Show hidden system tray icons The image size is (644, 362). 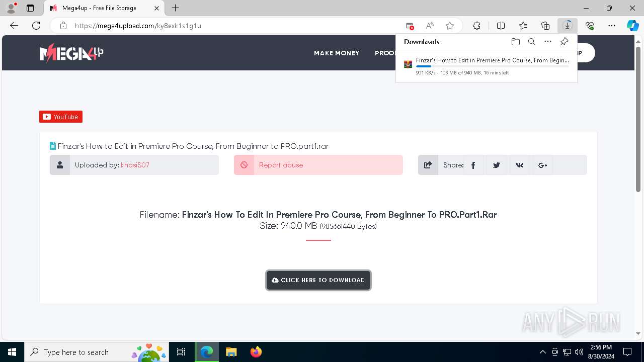pos(542,352)
